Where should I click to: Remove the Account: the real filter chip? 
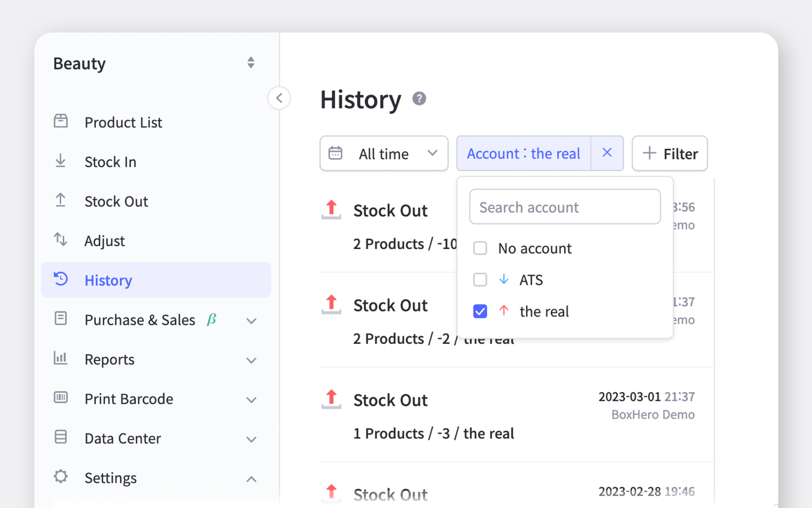coord(607,153)
